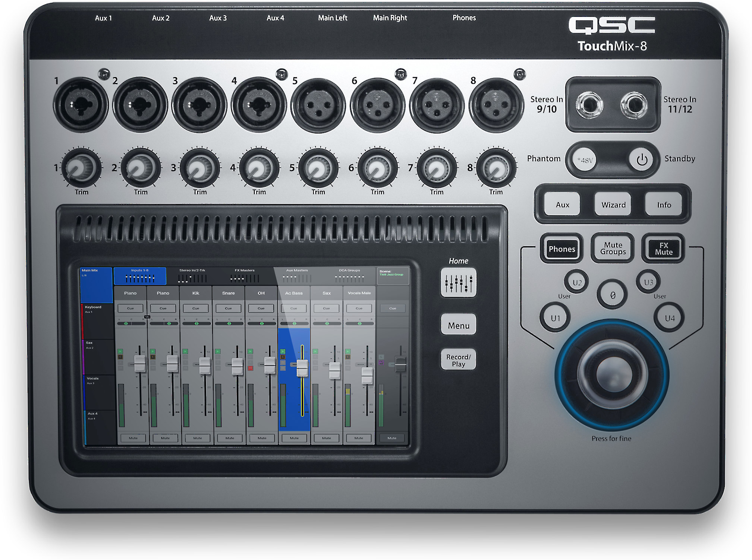Viewport: 752px width, 560px height.
Task: Click the main output fader
Action: tap(400, 364)
